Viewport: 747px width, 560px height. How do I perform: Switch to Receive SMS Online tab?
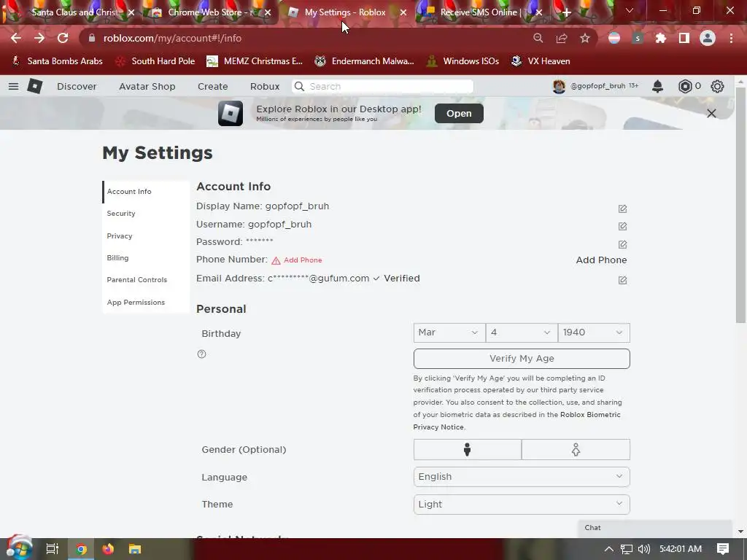pos(481,12)
